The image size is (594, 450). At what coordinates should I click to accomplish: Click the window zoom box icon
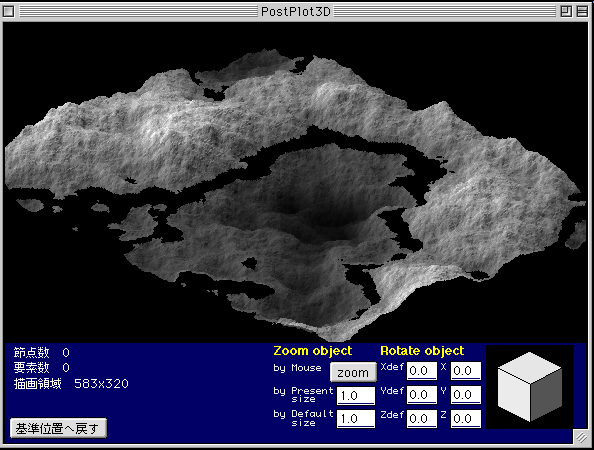click(x=566, y=11)
